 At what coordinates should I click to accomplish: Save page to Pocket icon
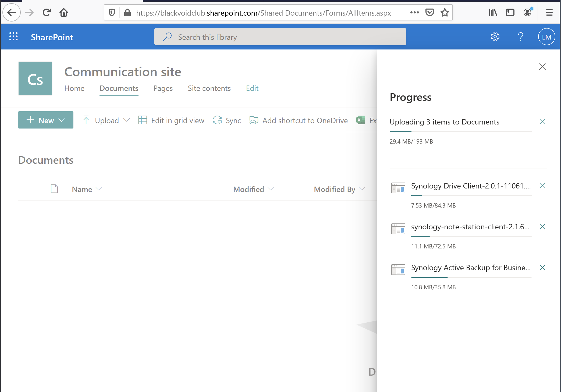pos(429,12)
